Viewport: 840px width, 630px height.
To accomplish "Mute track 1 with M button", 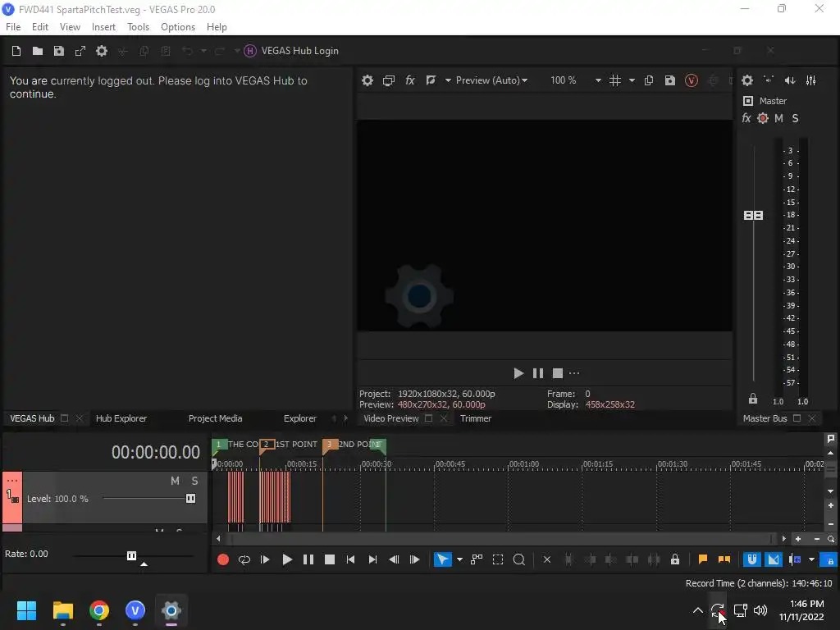I will pos(176,481).
